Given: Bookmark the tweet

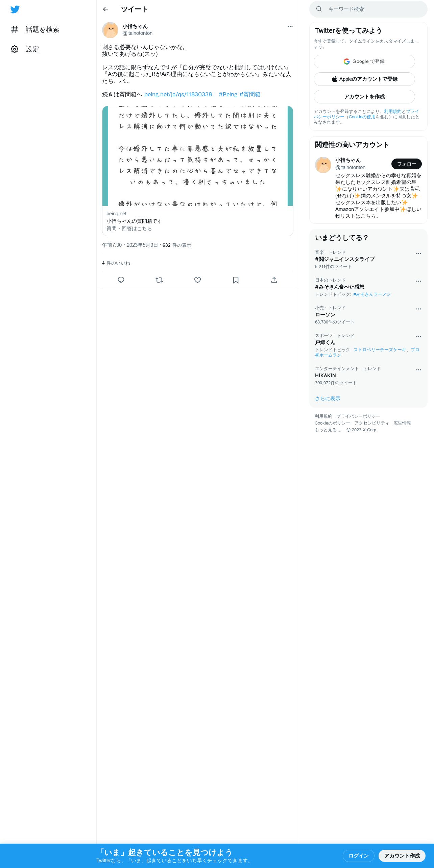Looking at the screenshot, I should pos(236,280).
